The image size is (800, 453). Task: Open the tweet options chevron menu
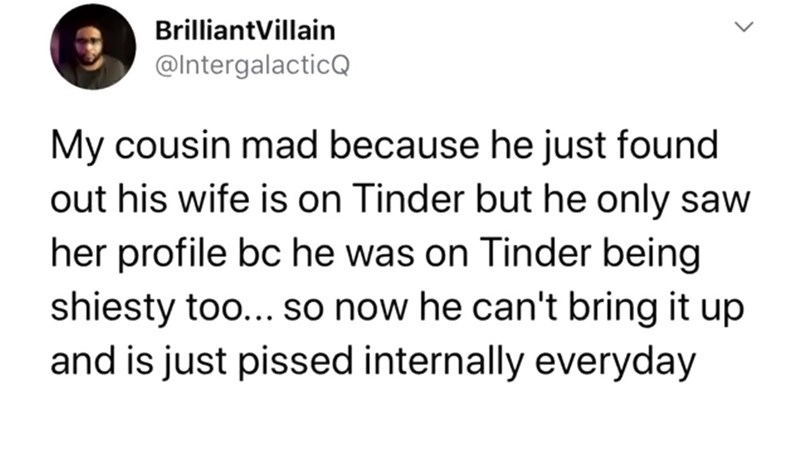point(742,31)
